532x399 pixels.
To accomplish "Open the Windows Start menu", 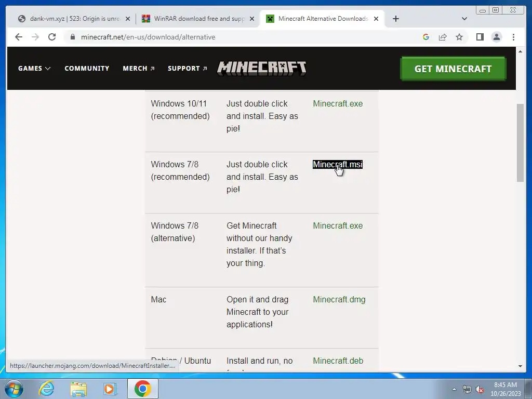I will coord(14,389).
